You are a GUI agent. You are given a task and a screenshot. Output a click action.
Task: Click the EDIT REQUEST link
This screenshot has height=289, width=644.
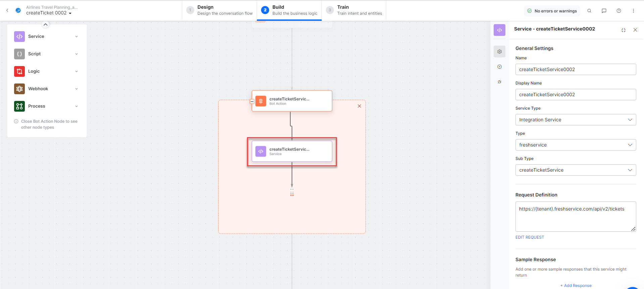pyautogui.click(x=530, y=237)
